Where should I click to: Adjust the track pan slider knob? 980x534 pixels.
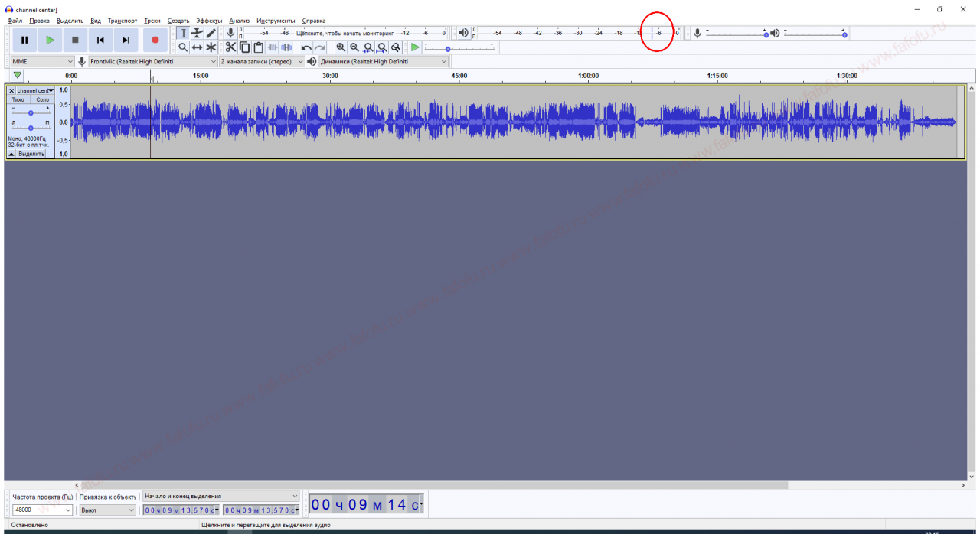tap(31, 128)
